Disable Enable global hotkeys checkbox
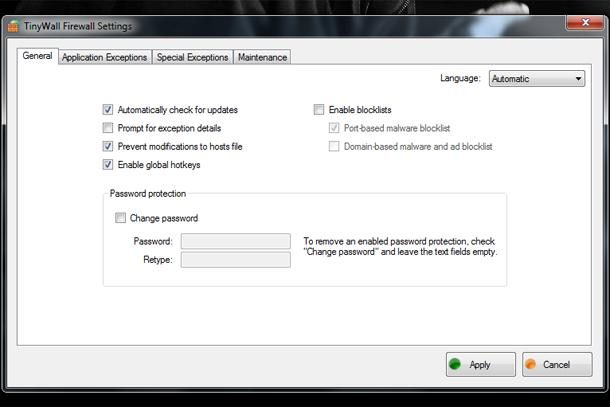The width and height of the screenshot is (610, 407). pos(108,164)
